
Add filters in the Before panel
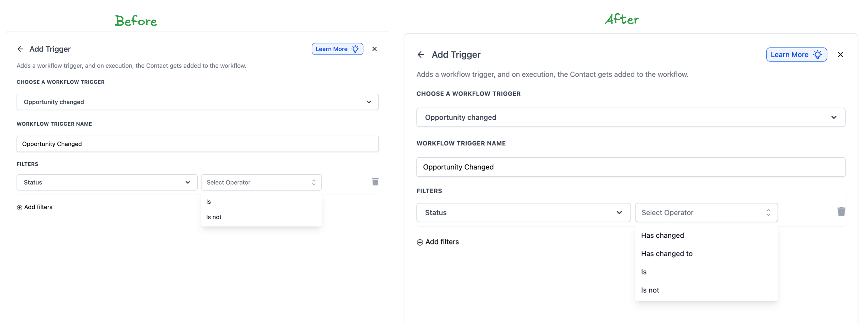tap(34, 208)
